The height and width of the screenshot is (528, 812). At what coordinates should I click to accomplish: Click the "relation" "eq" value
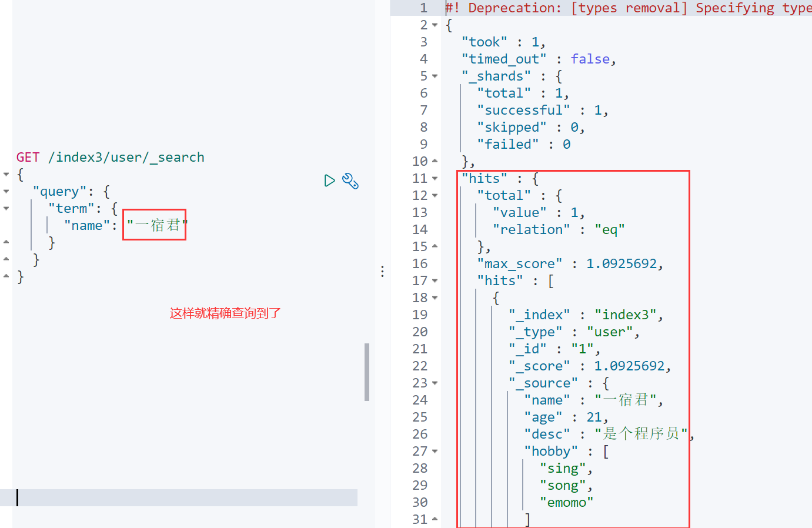(610, 230)
